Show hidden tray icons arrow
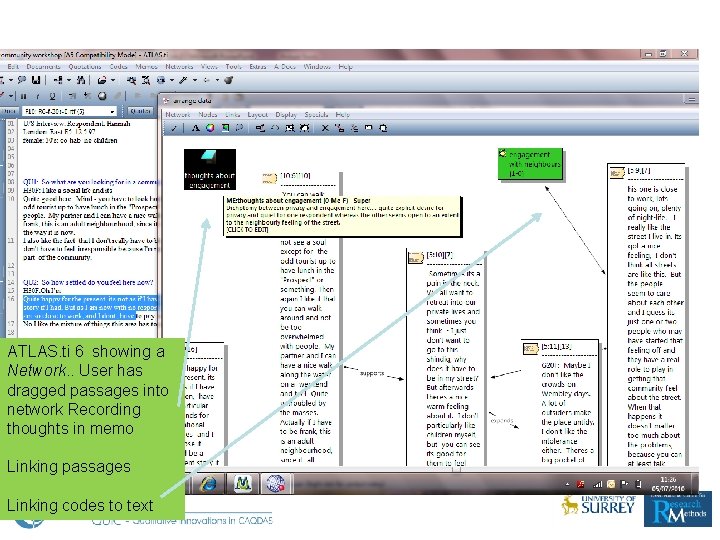 tap(567, 484)
